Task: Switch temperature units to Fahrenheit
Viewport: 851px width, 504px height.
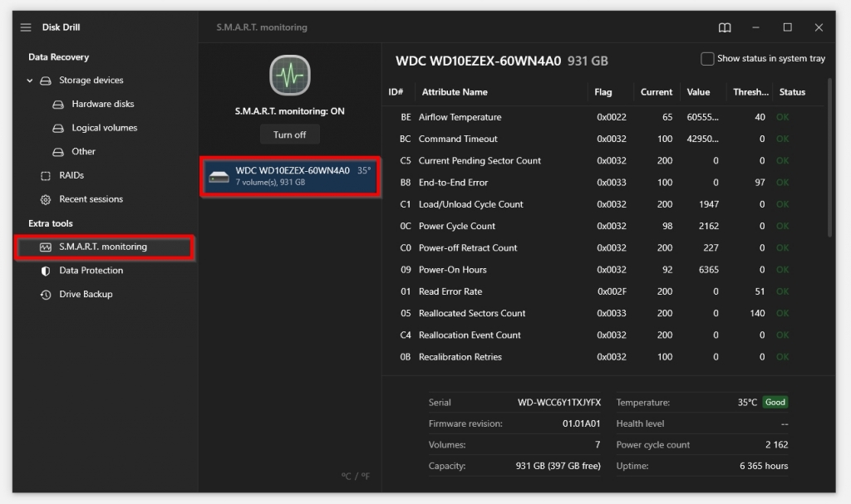Action: click(366, 477)
